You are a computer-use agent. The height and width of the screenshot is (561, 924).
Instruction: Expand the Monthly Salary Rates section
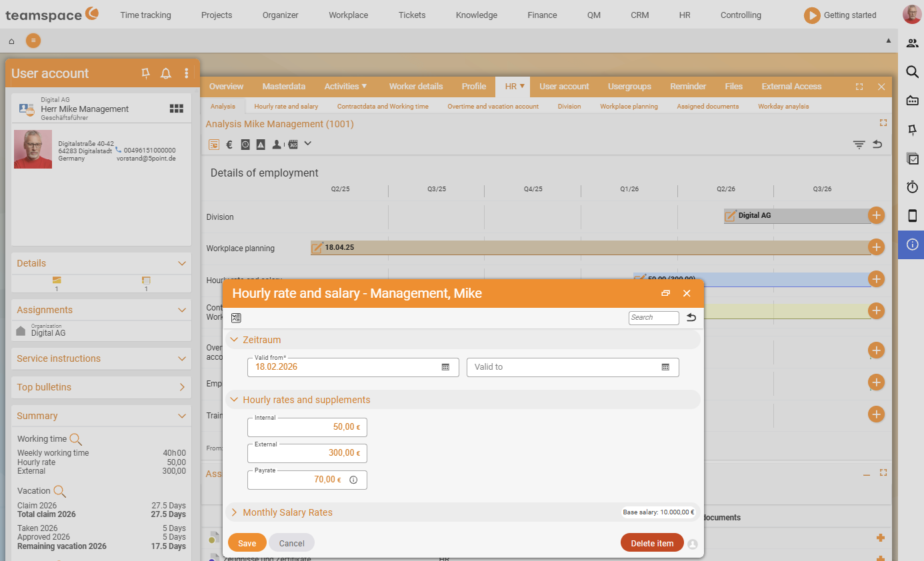point(234,512)
